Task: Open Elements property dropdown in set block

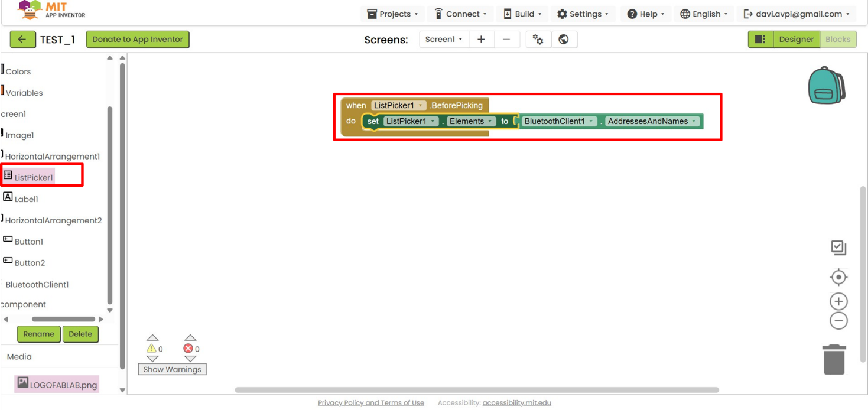Action: tap(471, 121)
